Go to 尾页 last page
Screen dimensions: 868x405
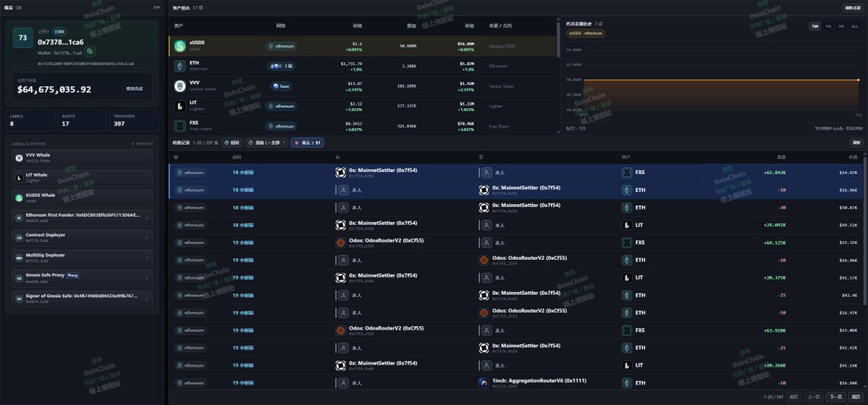[855, 397]
